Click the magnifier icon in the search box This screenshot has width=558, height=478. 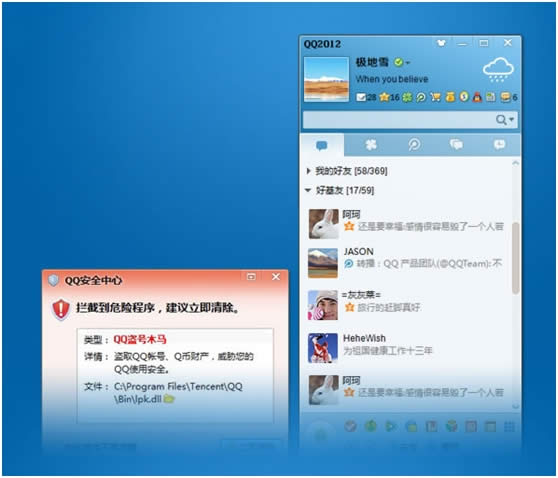pos(501,120)
